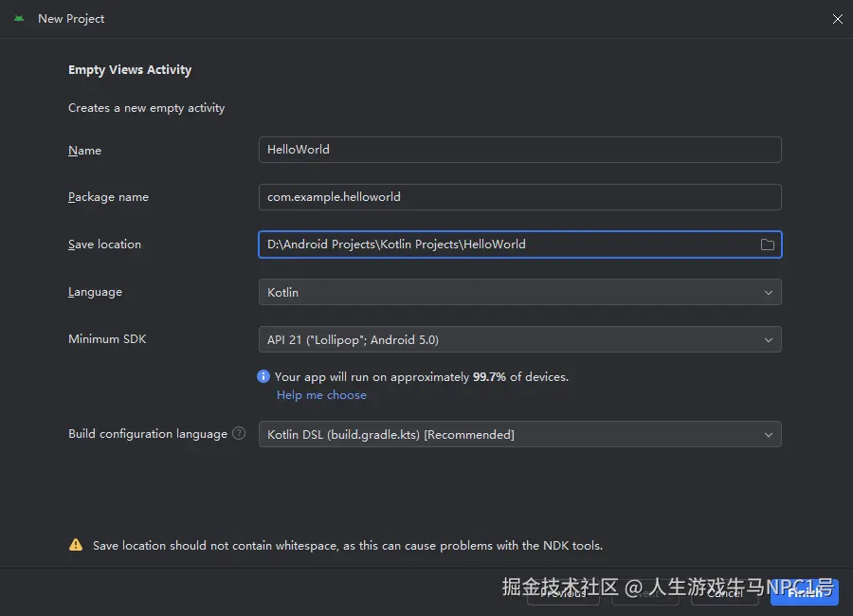Click the Help me choose link
This screenshot has height=616, width=853.
(321, 394)
